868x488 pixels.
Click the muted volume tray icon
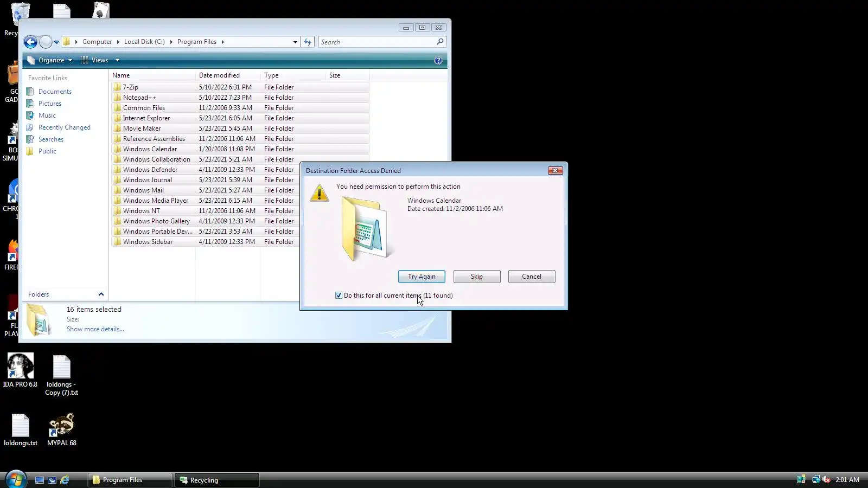click(826, 479)
